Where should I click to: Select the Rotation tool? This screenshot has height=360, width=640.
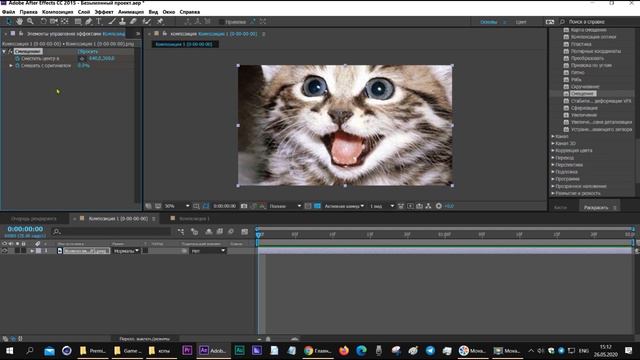pyautogui.click(x=43, y=22)
